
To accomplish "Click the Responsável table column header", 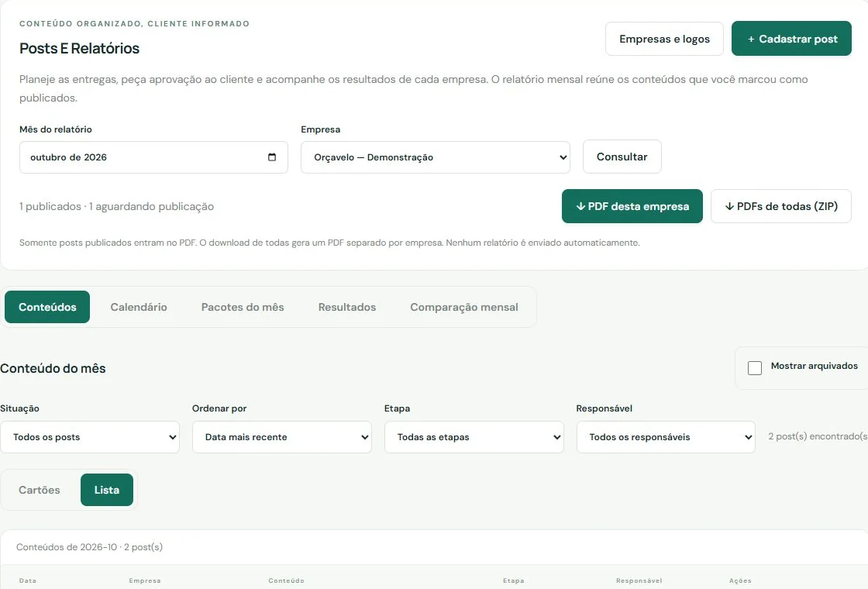I will coord(639,580).
